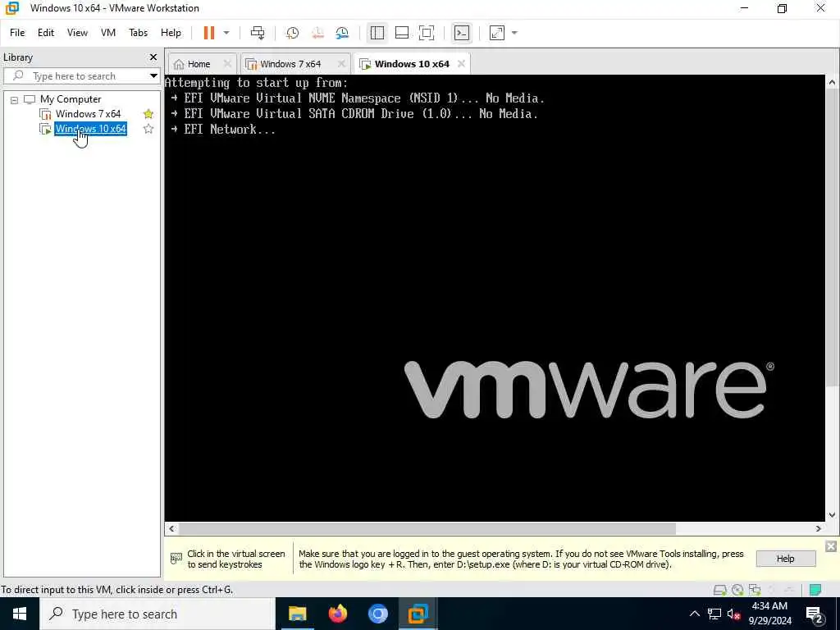The height and width of the screenshot is (630, 840).
Task: Click the Windows 10 x64 running VM icon in Library
Action: pyautogui.click(x=46, y=129)
